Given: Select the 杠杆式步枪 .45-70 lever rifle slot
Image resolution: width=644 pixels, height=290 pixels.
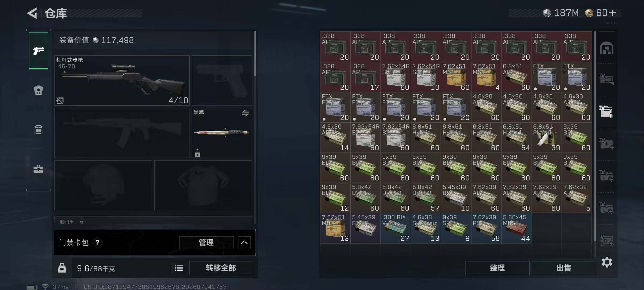Looking at the screenshot, I should 122,80.
